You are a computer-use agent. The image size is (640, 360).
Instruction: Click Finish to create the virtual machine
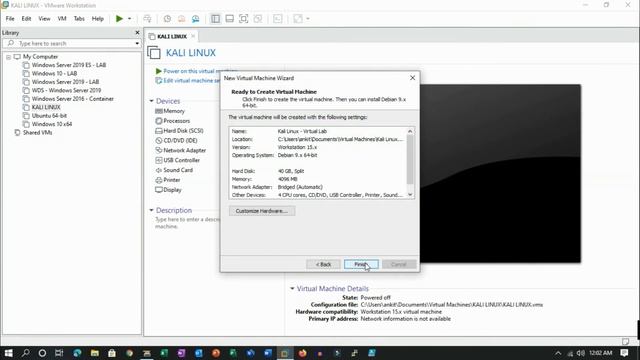click(361, 264)
